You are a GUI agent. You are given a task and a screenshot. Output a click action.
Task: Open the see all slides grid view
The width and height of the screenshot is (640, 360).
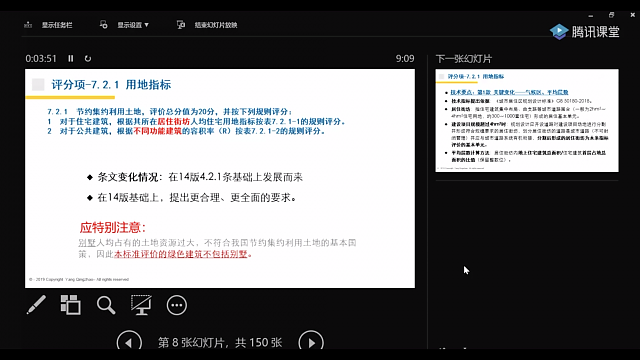(x=70, y=305)
